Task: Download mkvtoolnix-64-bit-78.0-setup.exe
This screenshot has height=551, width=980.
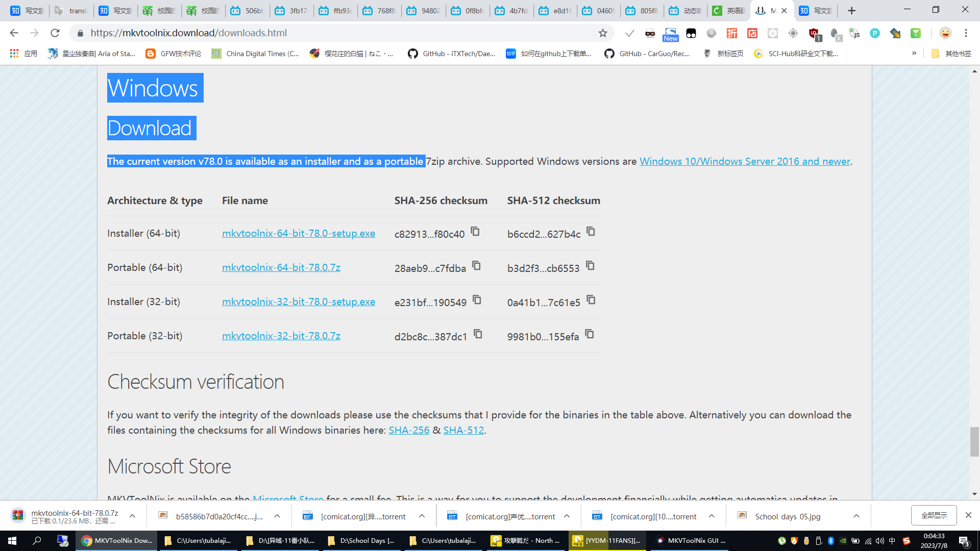Action: tap(298, 234)
